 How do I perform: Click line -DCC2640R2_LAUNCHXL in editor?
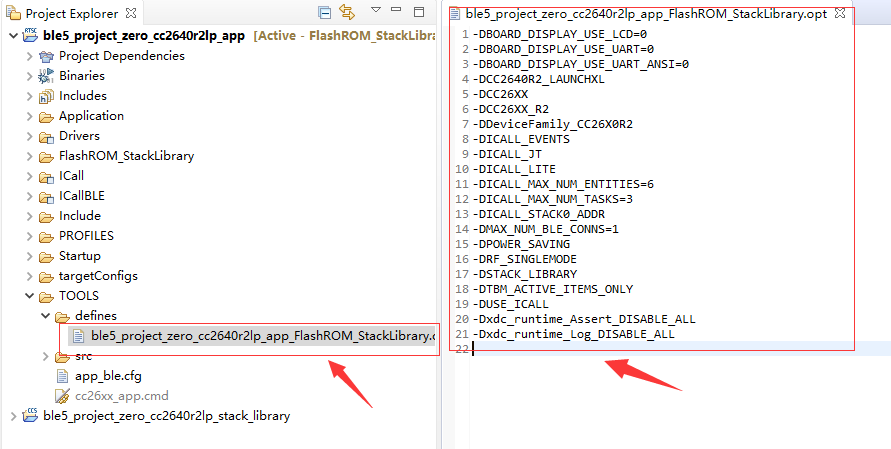(538, 79)
